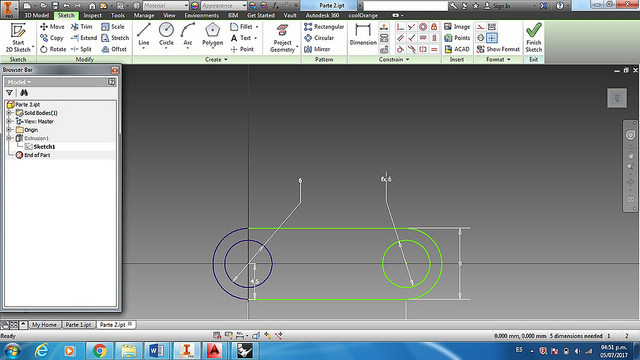Expand the Constrain panel dropdown

coord(394,60)
